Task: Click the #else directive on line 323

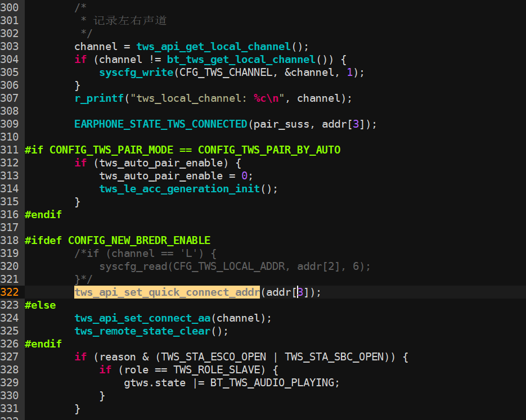Action: click(41, 305)
